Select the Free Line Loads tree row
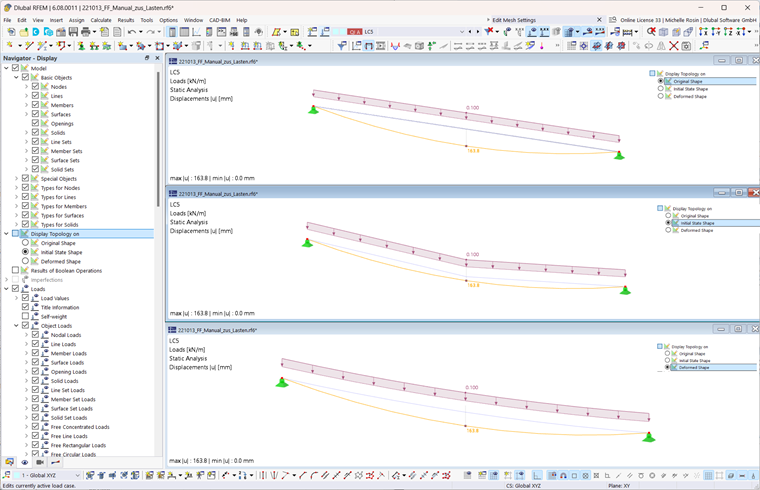 coord(69,436)
